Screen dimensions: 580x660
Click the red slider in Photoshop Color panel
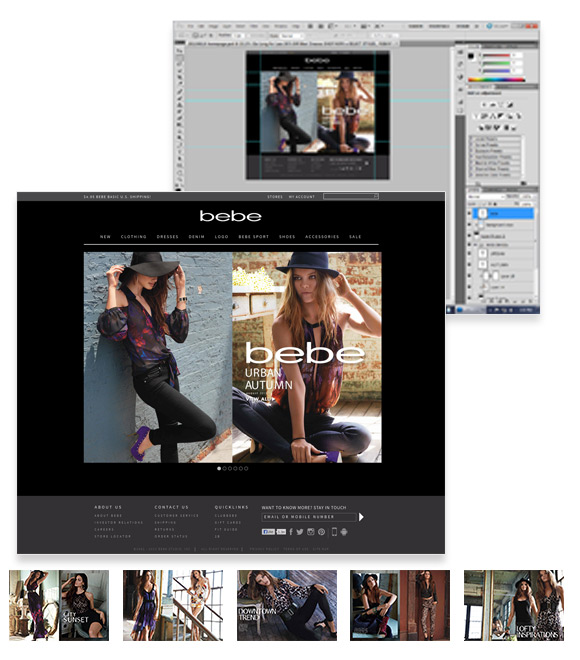click(497, 55)
